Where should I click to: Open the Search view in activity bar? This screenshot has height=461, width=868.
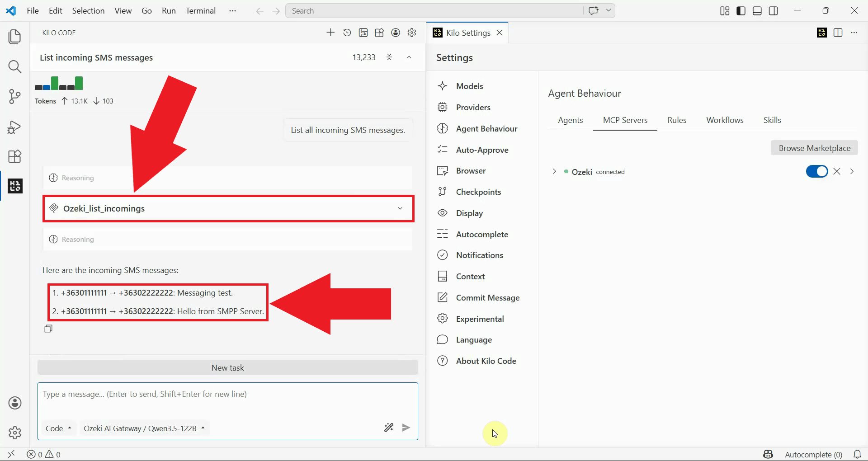pyautogui.click(x=15, y=67)
